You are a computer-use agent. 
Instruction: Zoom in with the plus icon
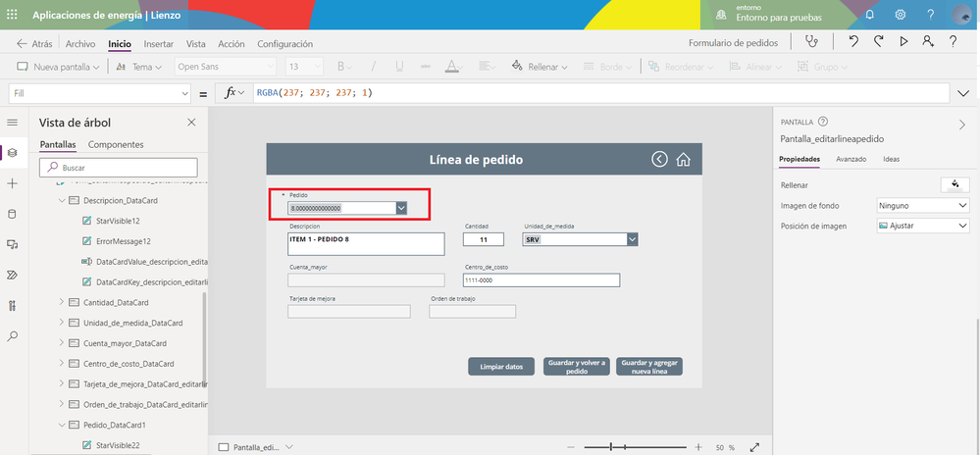coord(698,447)
